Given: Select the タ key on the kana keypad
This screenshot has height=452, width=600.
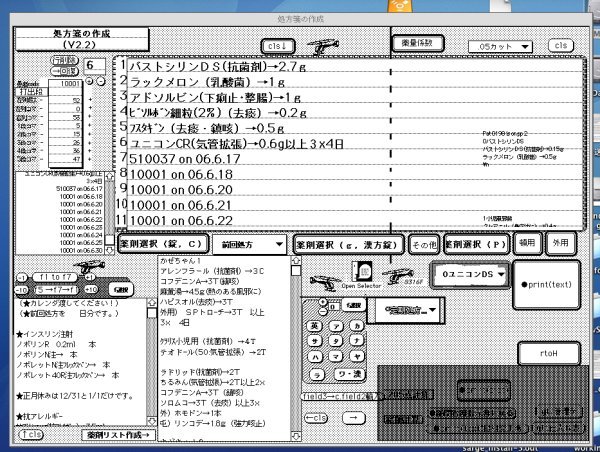Looking at the screenshot, I should pos(336,341).
